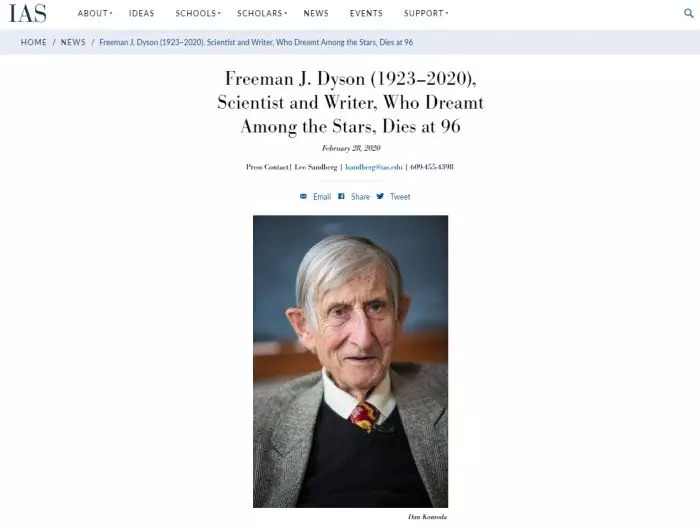This screenshot has height=528, width=700.
Task: Click the Freeman J. Dyson breadcrumb link
Action: click(x=256, y=42)
